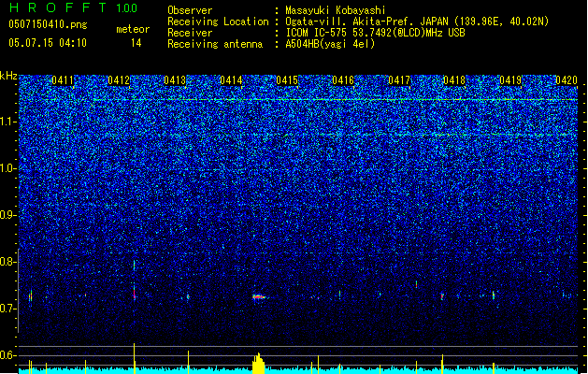Click the 0418 time marker
The image size is (588, 374).
454,80
